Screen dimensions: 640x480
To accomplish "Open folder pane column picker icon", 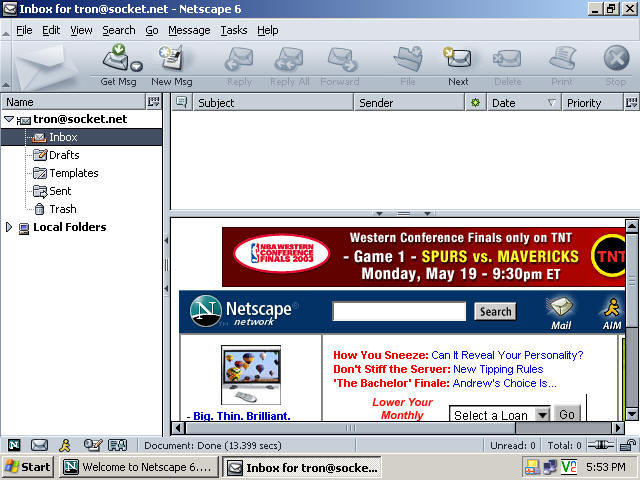I will click(153, 102).
